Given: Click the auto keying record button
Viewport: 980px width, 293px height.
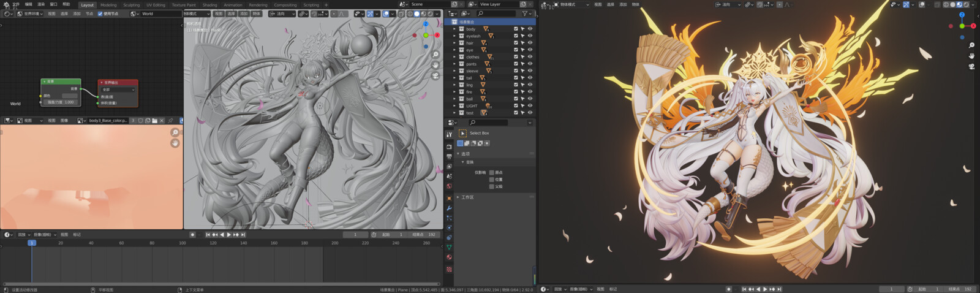Looking at the screenshot, I should point(192,234).
